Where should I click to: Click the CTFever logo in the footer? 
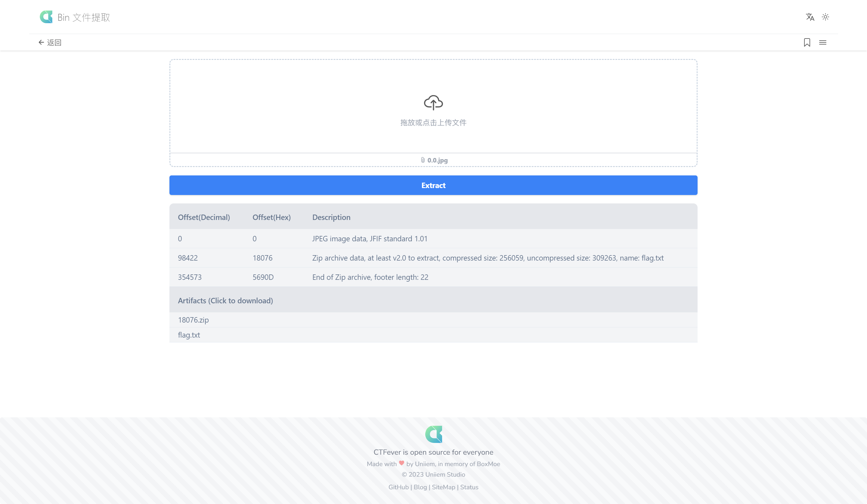[x=433, y=434]
